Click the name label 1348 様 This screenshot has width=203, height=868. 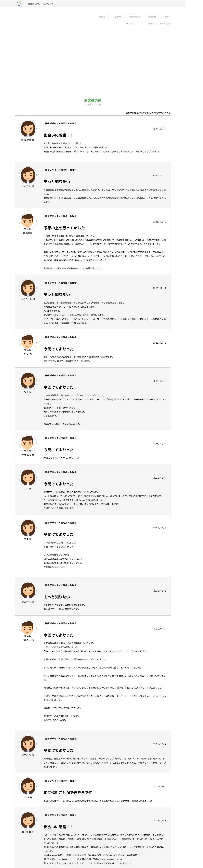pos(28,798)
